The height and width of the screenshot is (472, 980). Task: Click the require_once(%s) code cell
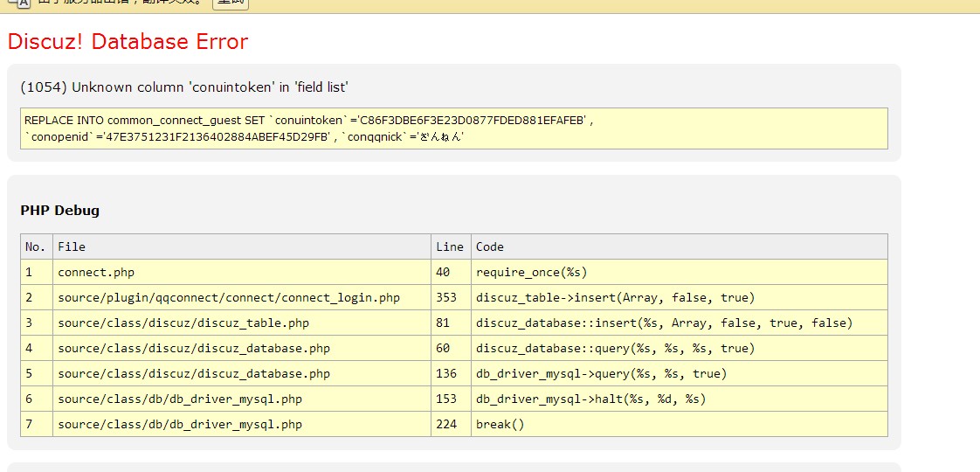tap(531, 272)
